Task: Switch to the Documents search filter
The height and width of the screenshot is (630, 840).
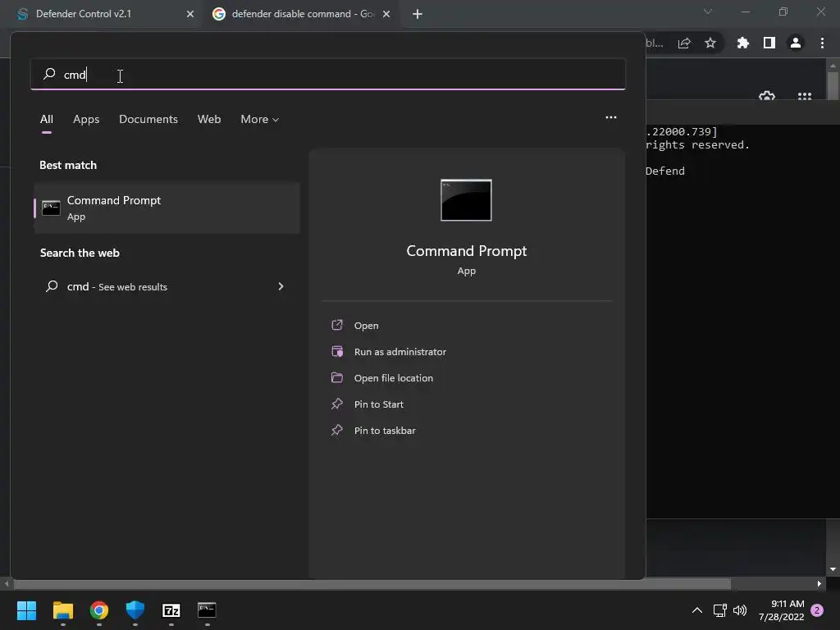Action: [148, 120]
